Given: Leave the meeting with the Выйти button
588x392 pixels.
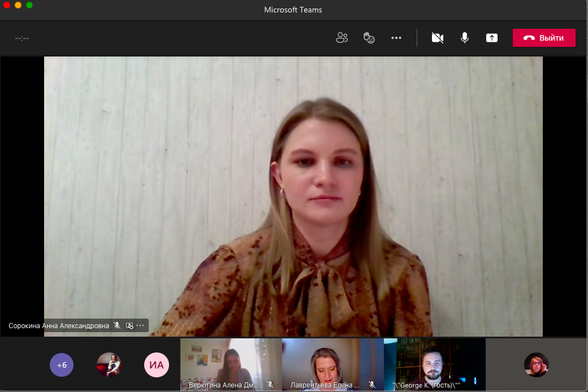Looking at the screenshot, I should [544, 38].
